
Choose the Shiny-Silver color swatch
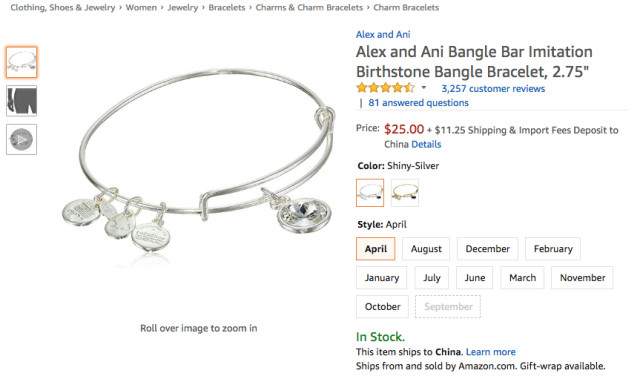click(370, 193)
